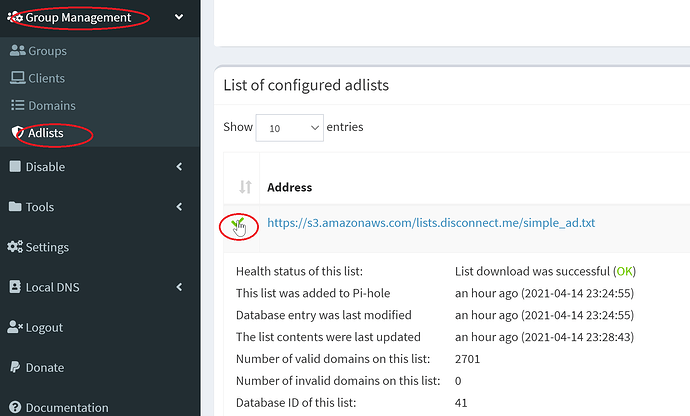690x416 pixels.
Task: Expand the Tools submenu arrow
Action: (178, 207)
